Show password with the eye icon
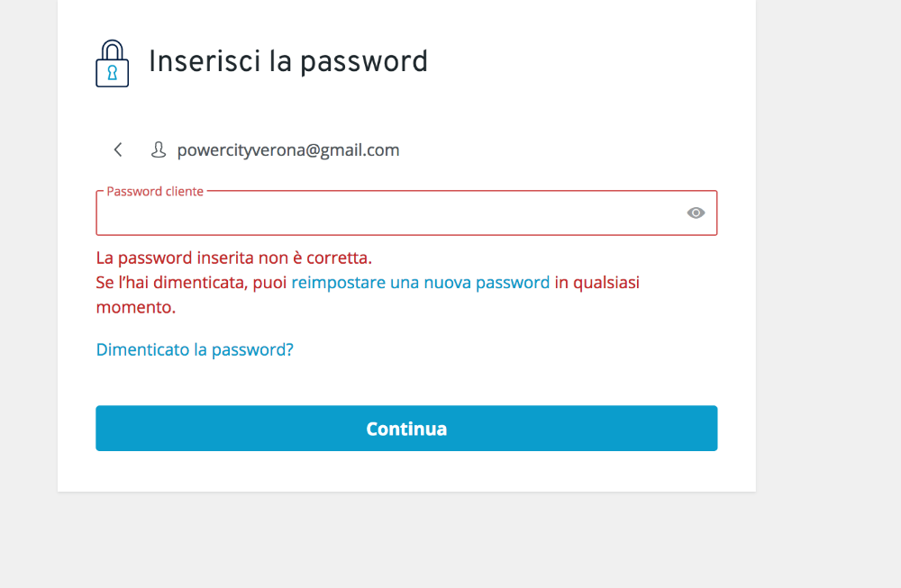Image resolution: width=901 pixels, height=588 pixels. (x=696, y=213)
